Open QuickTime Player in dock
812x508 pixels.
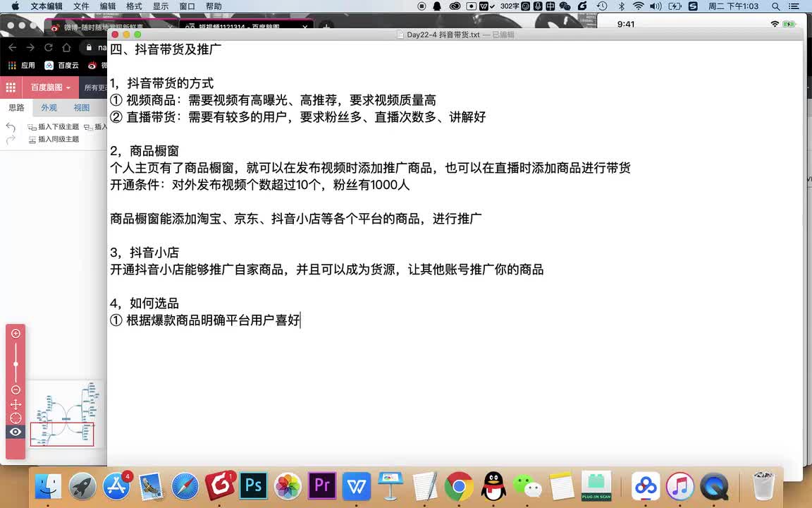(x=714, y=487)
